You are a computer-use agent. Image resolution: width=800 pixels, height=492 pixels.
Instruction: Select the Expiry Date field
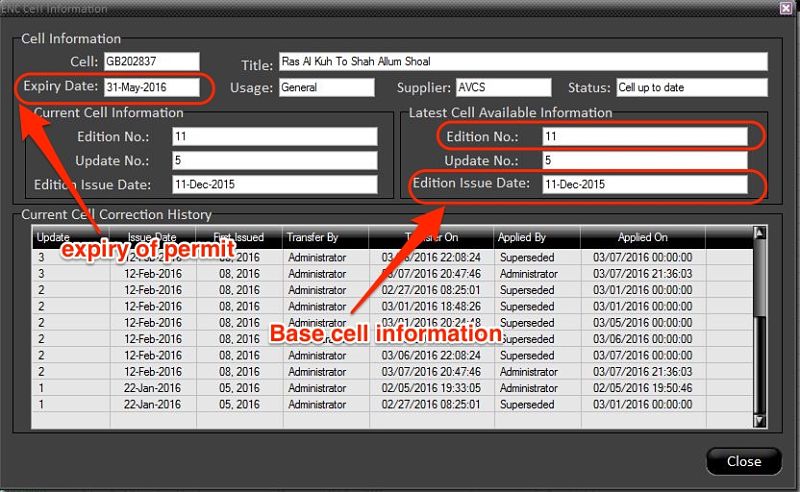click(151, 87)
